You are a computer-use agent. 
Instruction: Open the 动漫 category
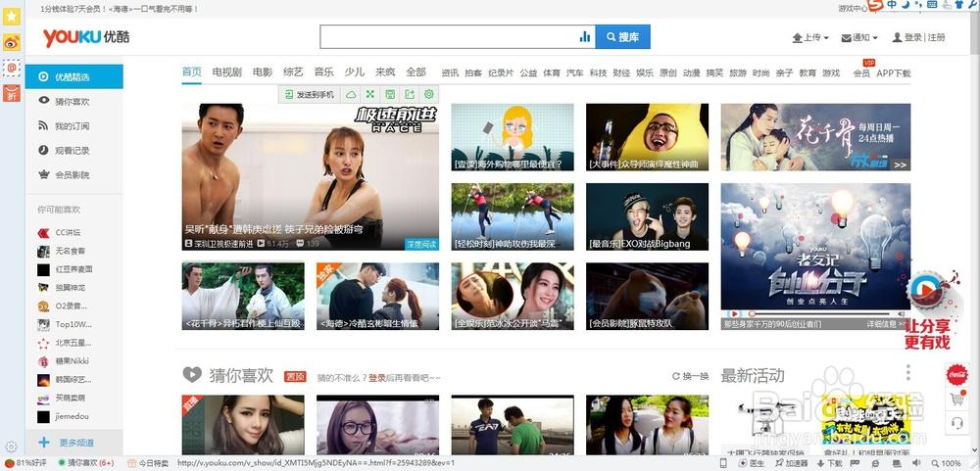tap(691, 73)
